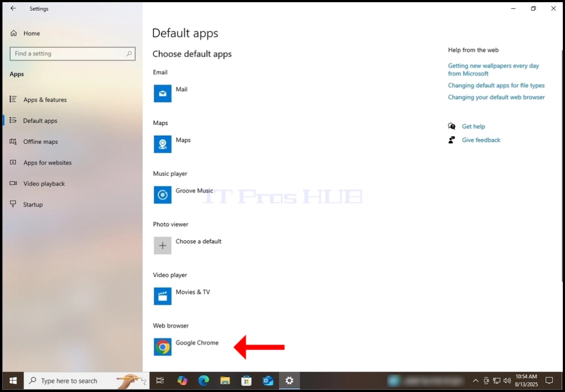Open Video playback settings

coord(44,184)
